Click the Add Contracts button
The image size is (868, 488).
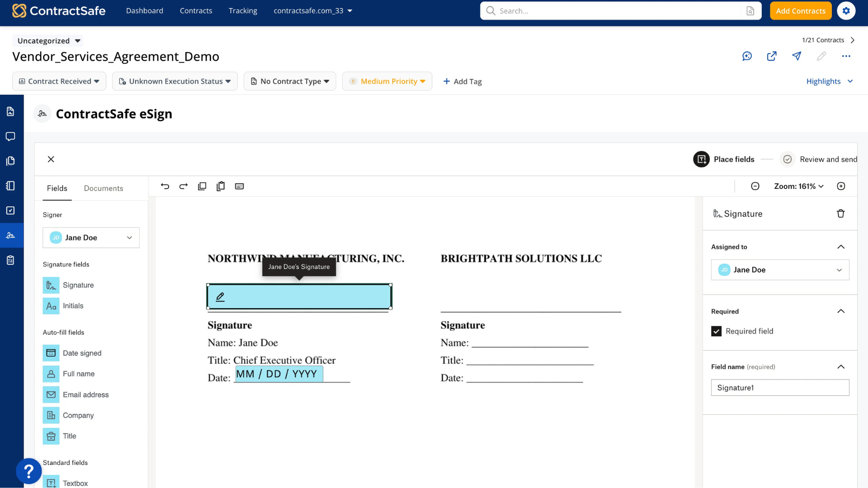point(801,11)
